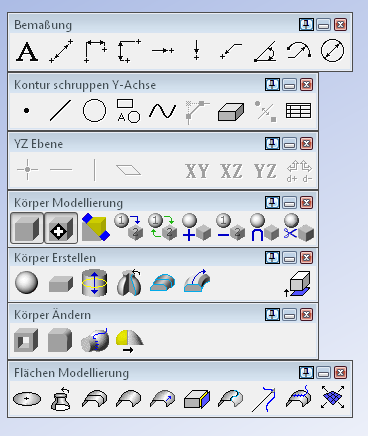The width and height of the screenshot is (368, 436).
Task: Select the gray solid block tool in Kontur toolbar
Action: [x=231, y=112]
